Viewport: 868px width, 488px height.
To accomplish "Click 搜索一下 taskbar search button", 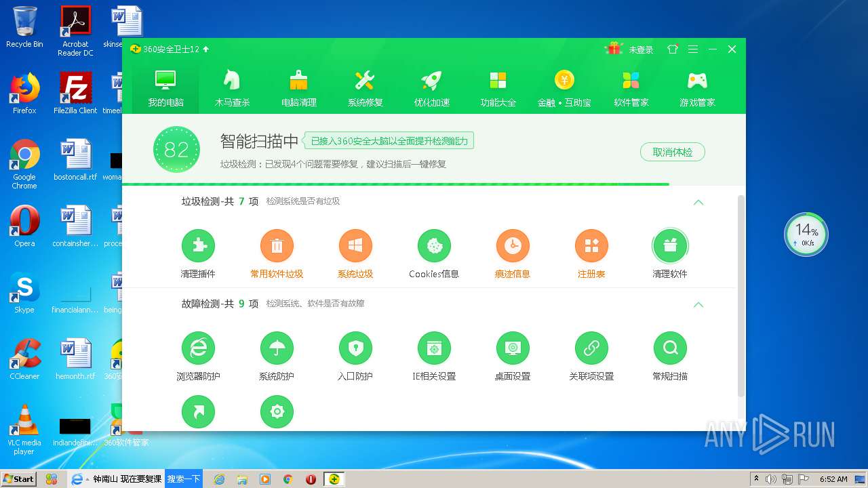I will tap(184, 479).
